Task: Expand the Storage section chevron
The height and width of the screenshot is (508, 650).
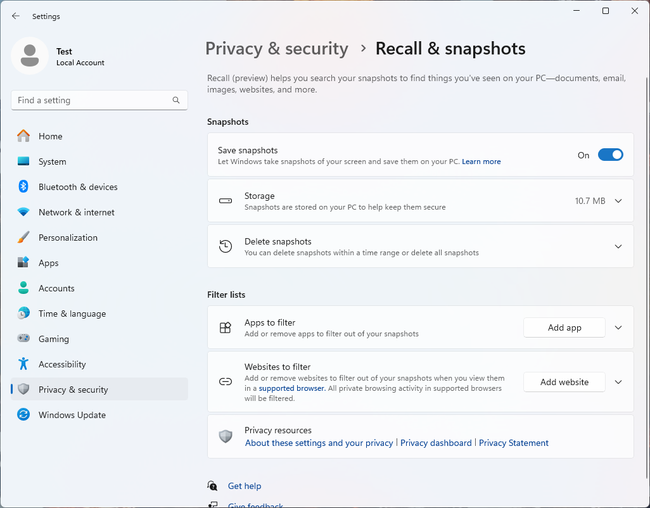Action: click(618, 201)
